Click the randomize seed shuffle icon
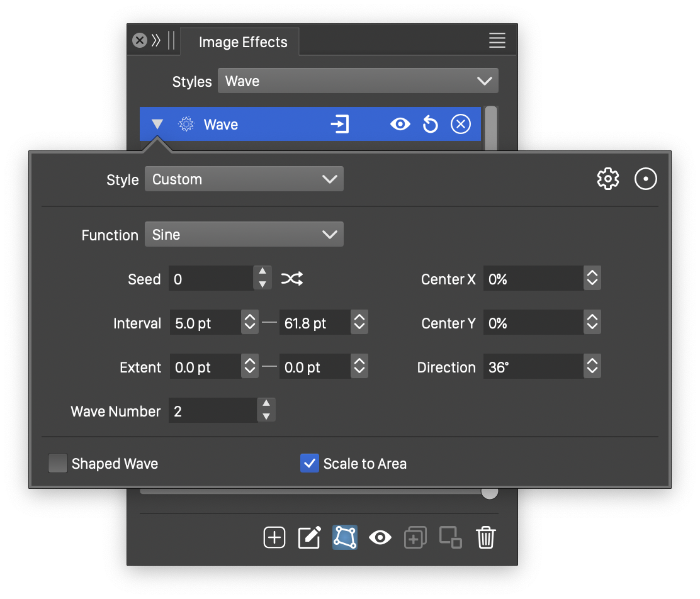Viewport: 700px width, 599px height. pos(291,279)
